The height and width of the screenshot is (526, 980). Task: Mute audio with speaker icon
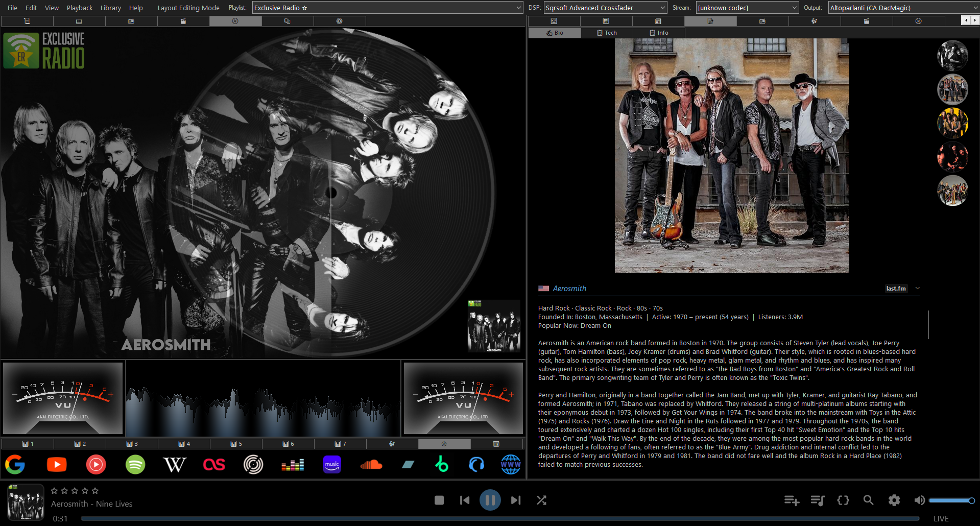[919, 500]
